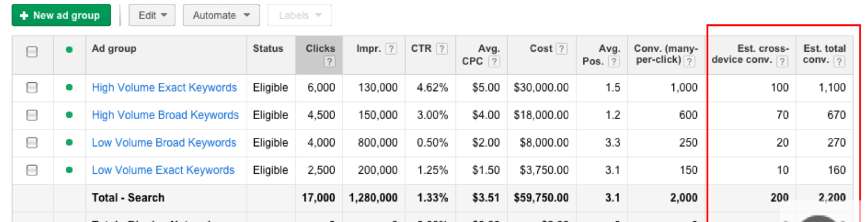Open High Volume Broad Keywords ad group

pos(165,115)
